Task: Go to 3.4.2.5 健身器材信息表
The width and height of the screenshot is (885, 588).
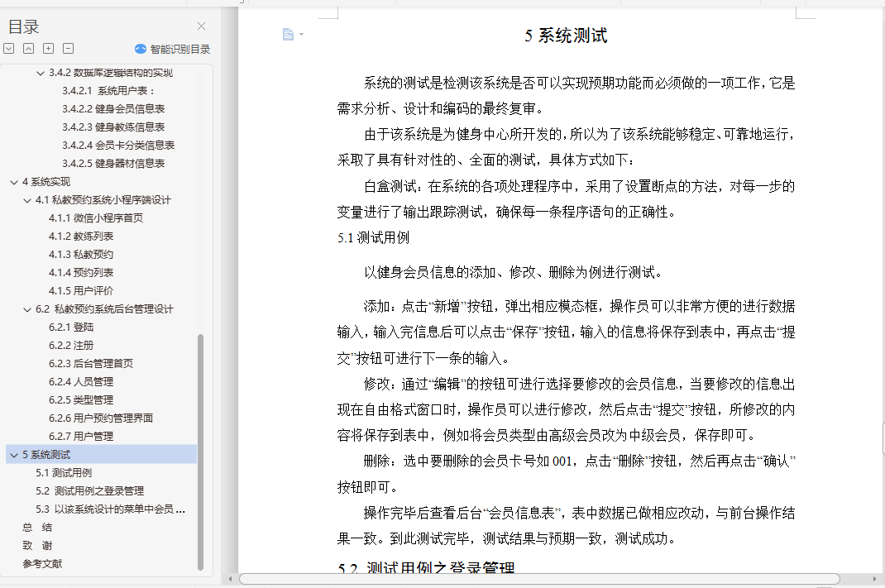Action: [113, 163]
